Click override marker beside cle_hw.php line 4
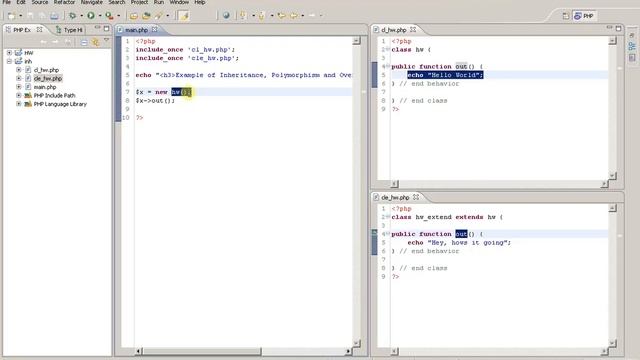Screen dimensions: 640x360 pos(374,233)
